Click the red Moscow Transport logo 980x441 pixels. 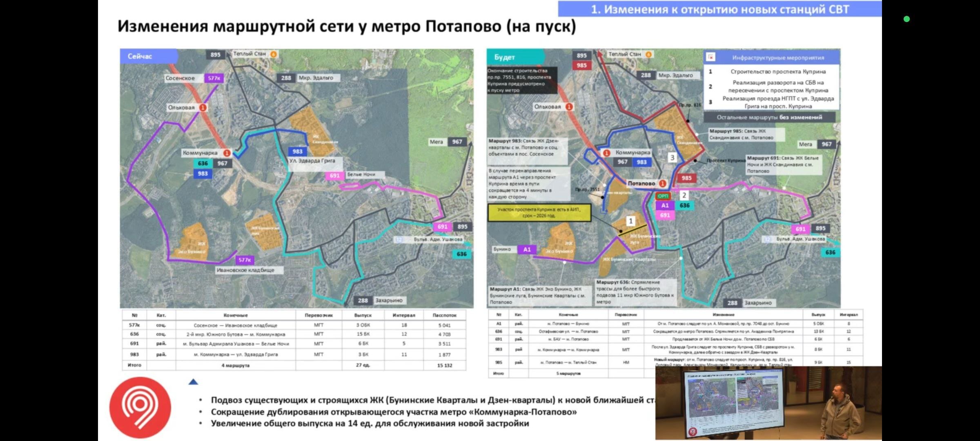(x=140, y=407)
